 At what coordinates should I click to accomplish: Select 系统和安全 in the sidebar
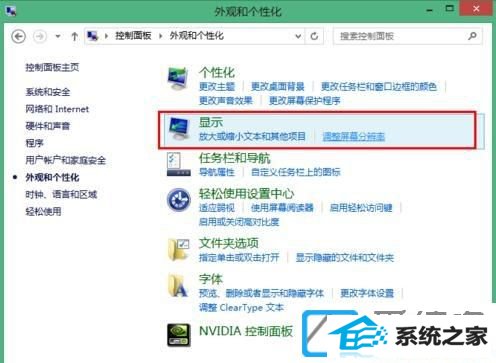[48, 92]
